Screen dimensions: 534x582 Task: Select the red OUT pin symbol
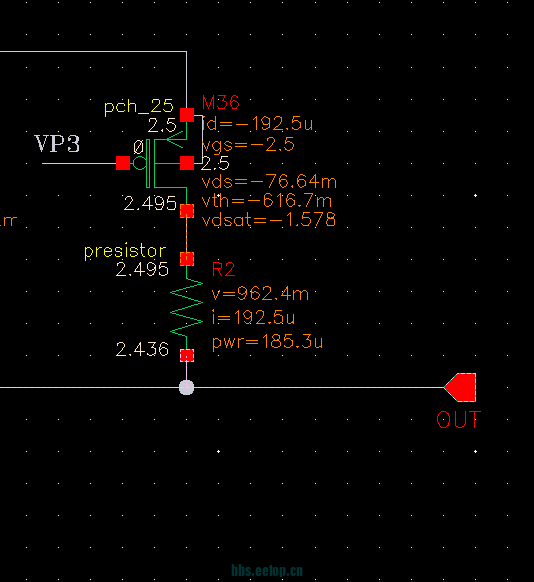pos(460,387)
